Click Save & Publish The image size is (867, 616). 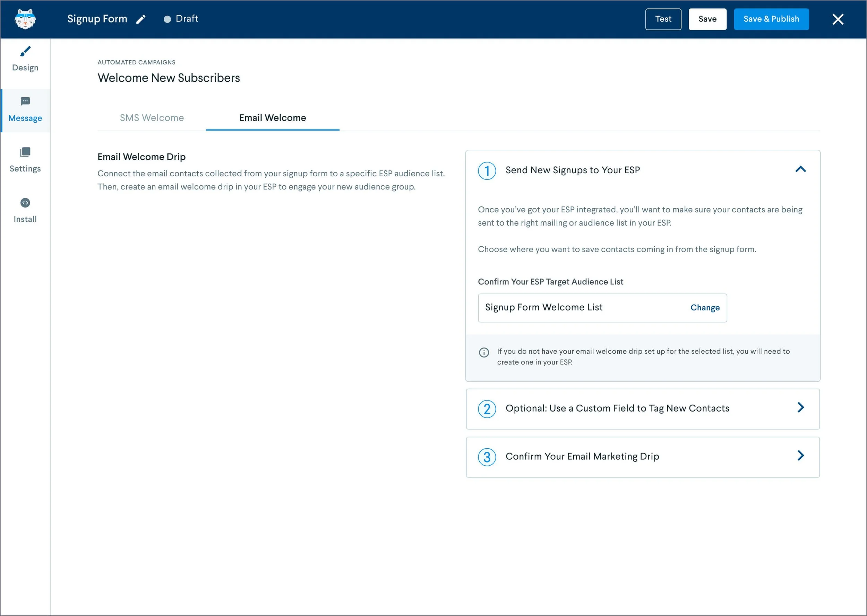point(771,19)
